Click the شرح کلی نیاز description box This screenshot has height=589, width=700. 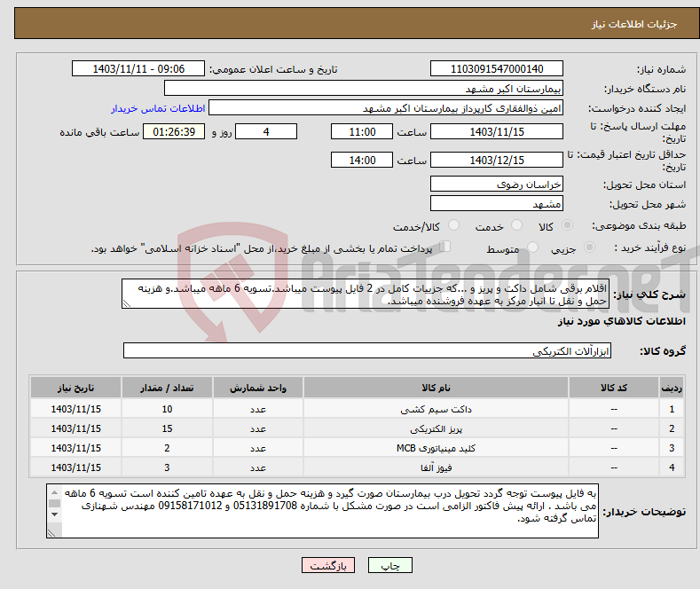pyautogui.click(x=366, y=294)
